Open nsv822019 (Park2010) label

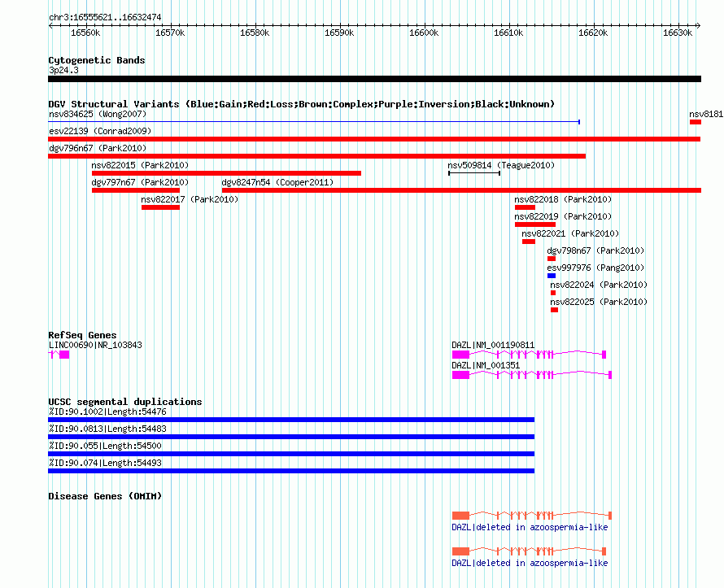(x=563, y=216)
